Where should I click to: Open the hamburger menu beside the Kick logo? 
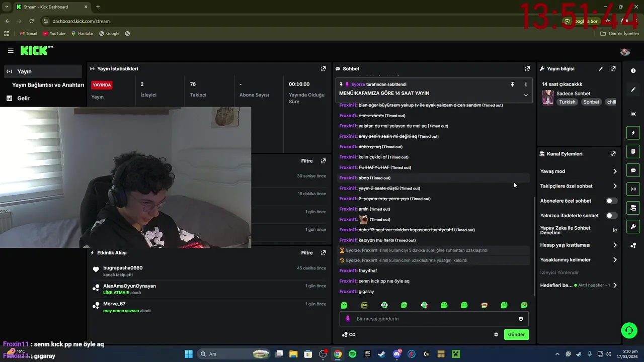click(x=11, y=51)
